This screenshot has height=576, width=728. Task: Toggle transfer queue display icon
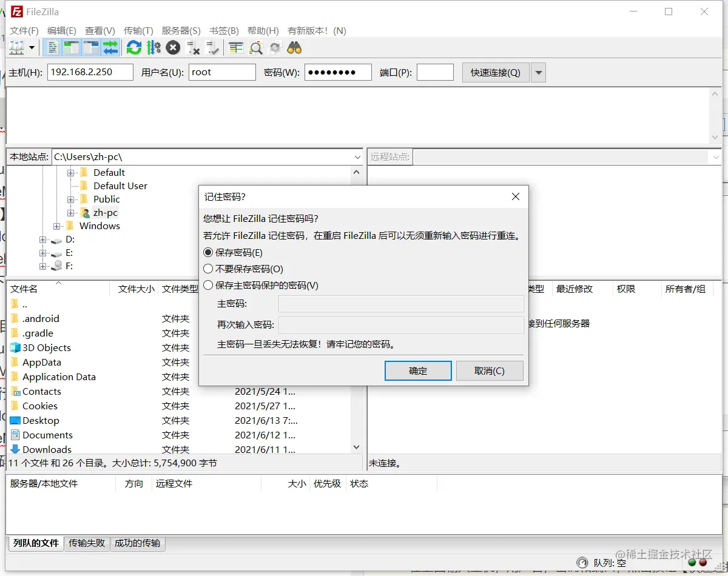click(110, 47)
